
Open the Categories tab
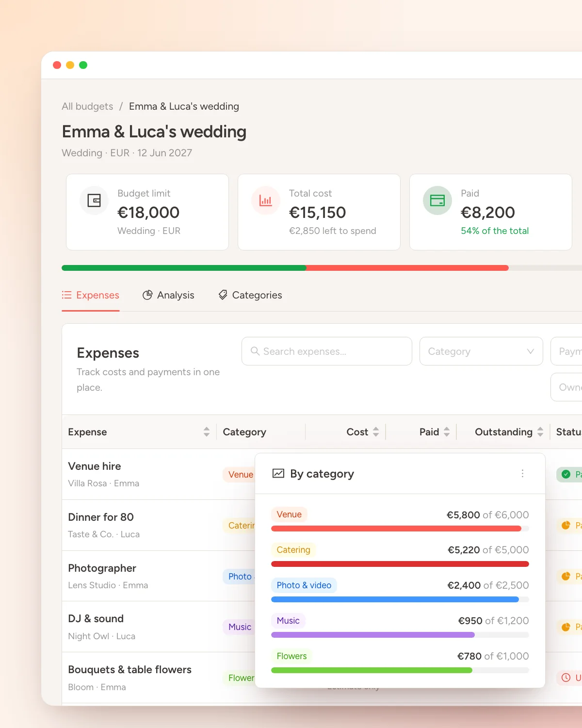click(x=250, y=295)
